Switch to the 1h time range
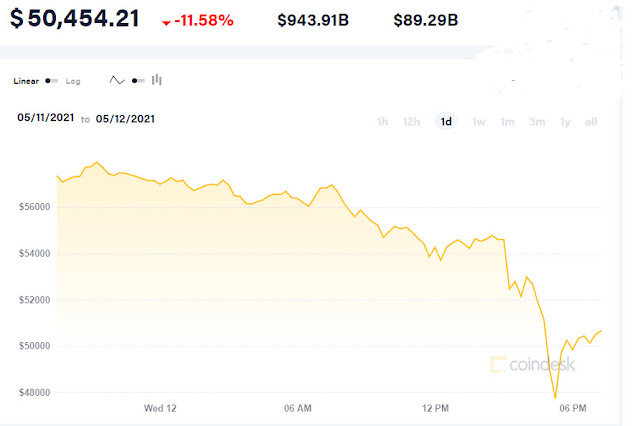This screenshot has width=640, height=426. pos(382,122)
